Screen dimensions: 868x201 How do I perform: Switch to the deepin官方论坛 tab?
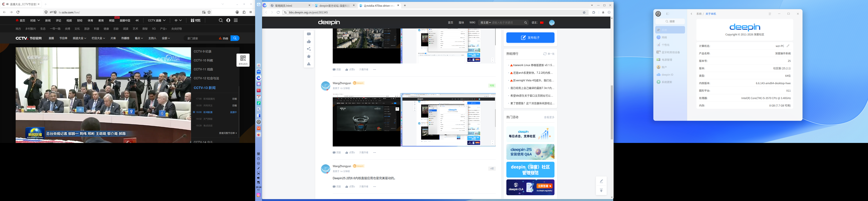335,5
